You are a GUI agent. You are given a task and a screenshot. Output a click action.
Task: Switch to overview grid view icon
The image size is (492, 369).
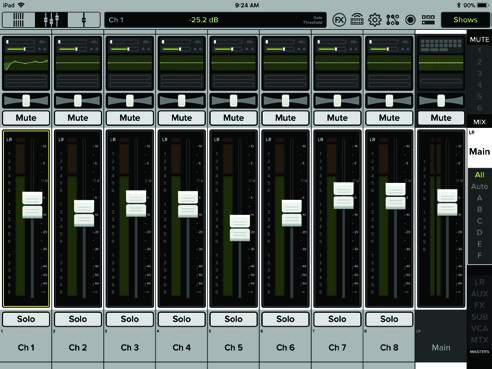[x=18, y=20]
